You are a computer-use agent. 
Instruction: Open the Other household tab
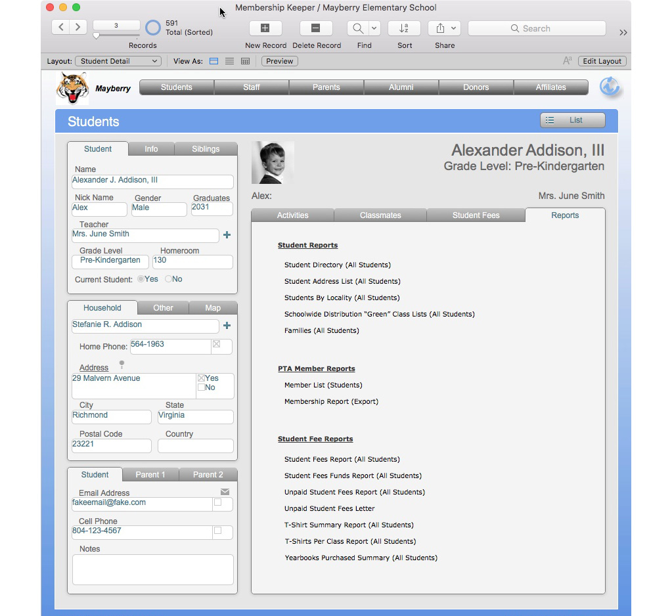163,308
